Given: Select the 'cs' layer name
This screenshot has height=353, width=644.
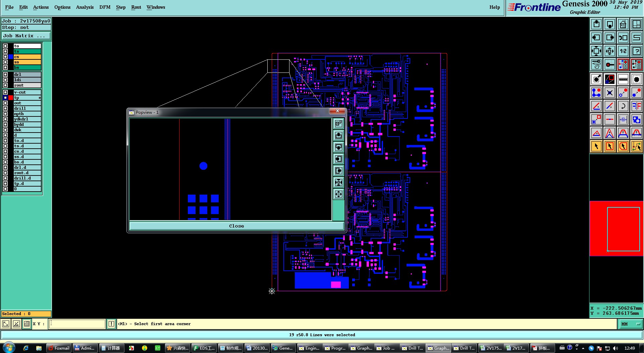Looking at the screenshot, I should [27, 57].
